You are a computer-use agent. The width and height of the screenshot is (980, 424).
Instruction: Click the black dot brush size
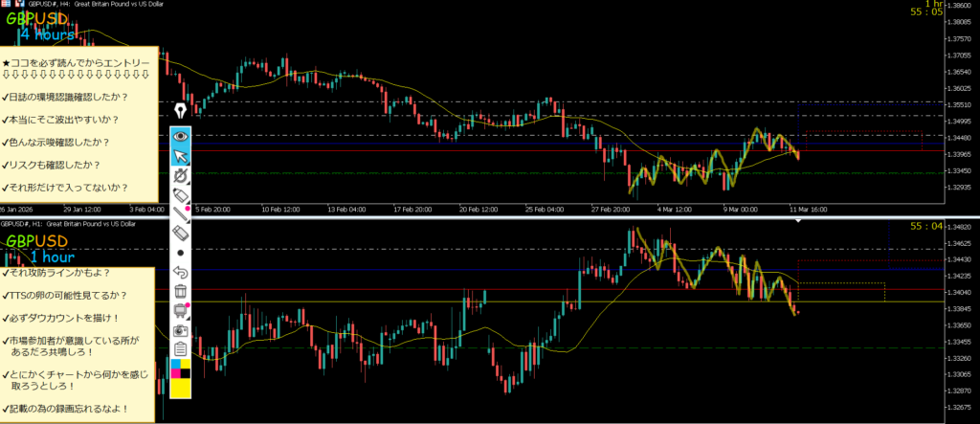180,253
